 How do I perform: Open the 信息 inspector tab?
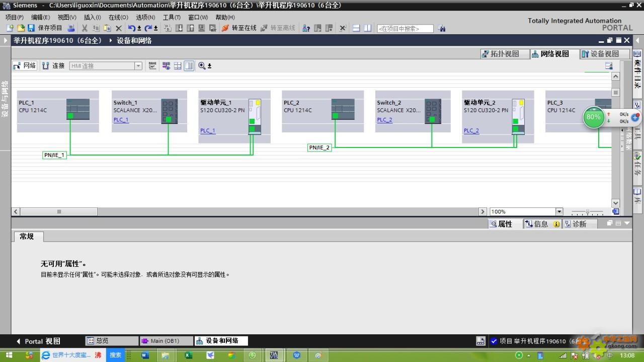point(541,224)
